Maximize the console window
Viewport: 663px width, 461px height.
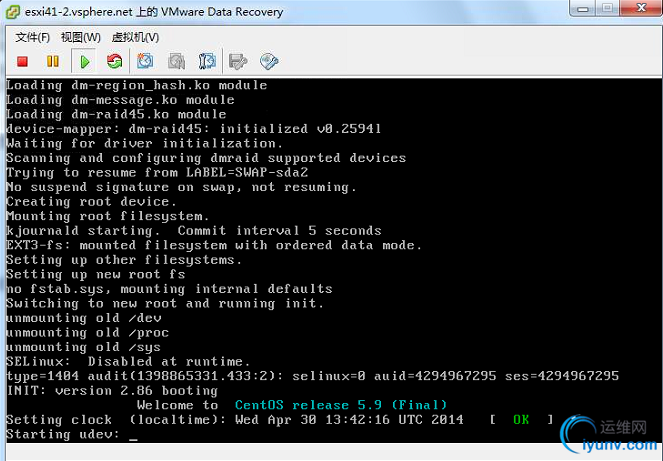608,8
